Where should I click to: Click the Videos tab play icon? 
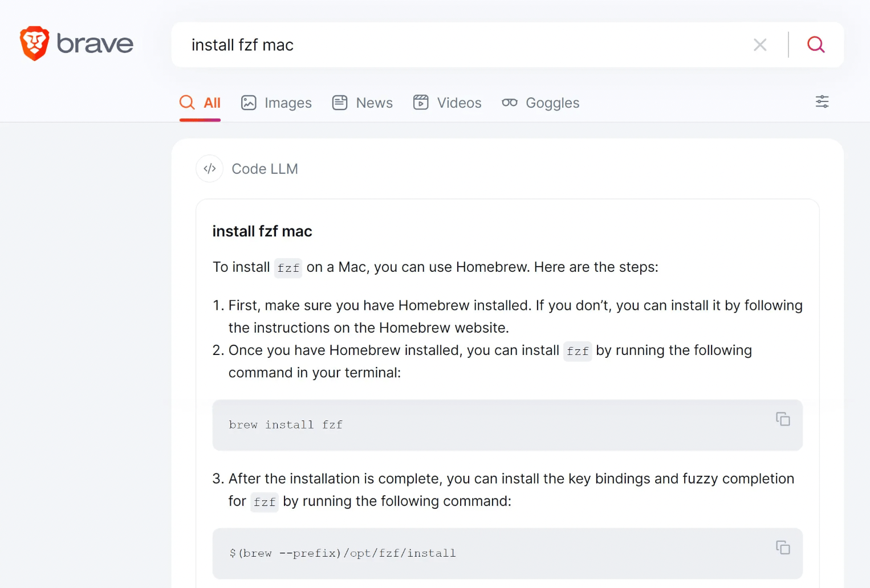tap(421, 103)
